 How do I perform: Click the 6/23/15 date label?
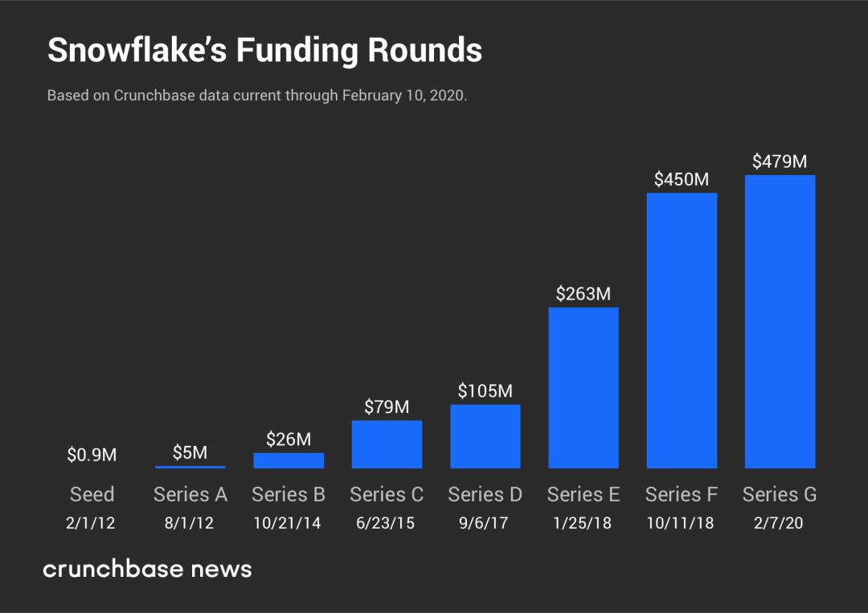385,523
